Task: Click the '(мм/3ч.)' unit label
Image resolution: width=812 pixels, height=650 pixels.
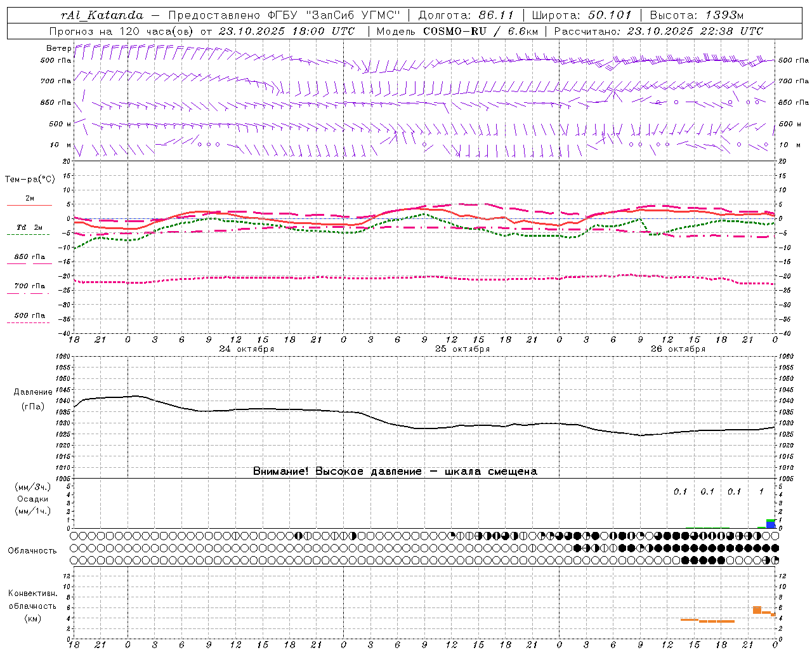Action: [x=32, y=487]
